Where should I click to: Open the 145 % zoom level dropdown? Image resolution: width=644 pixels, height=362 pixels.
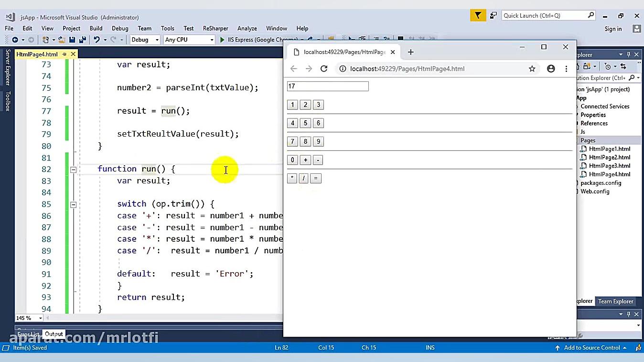pyautogui.click(x=40, y=318)
